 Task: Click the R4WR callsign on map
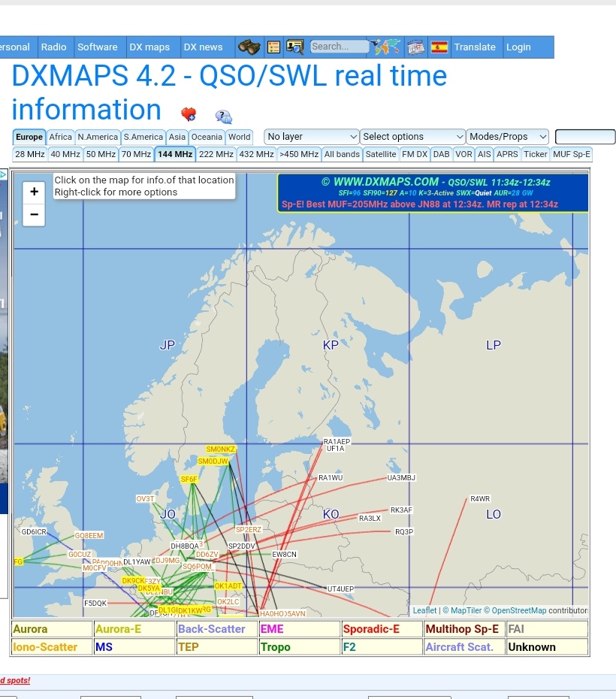coord(480,499)
